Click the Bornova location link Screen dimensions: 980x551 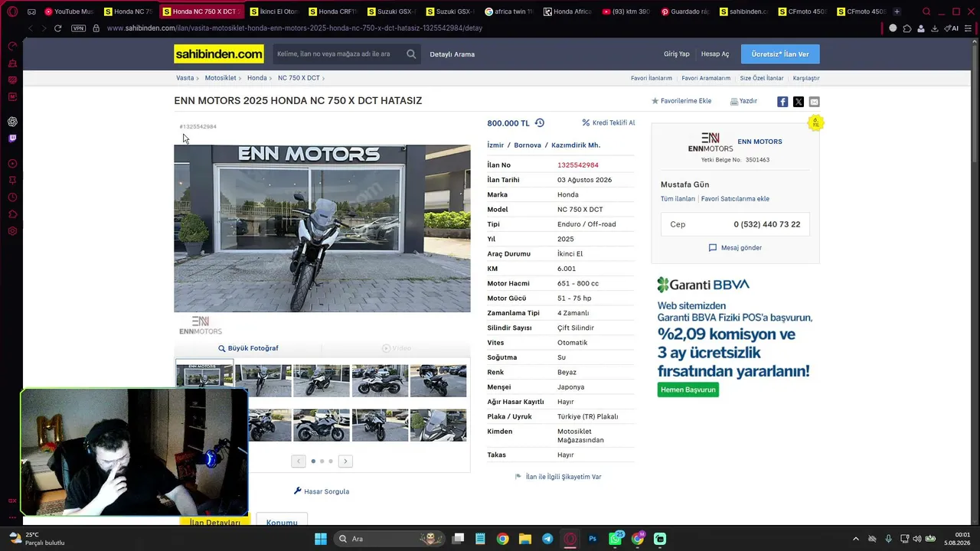click(528, 145)
